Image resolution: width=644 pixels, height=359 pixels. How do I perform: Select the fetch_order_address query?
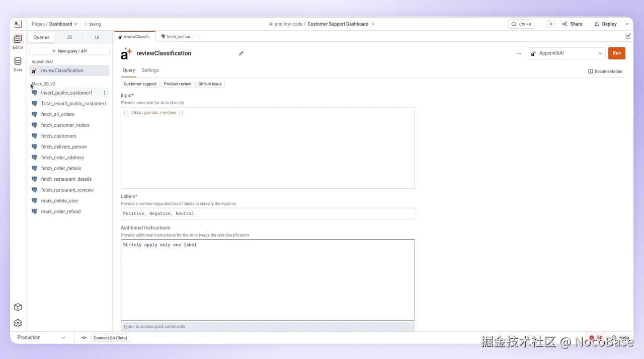tap(69, 158)
